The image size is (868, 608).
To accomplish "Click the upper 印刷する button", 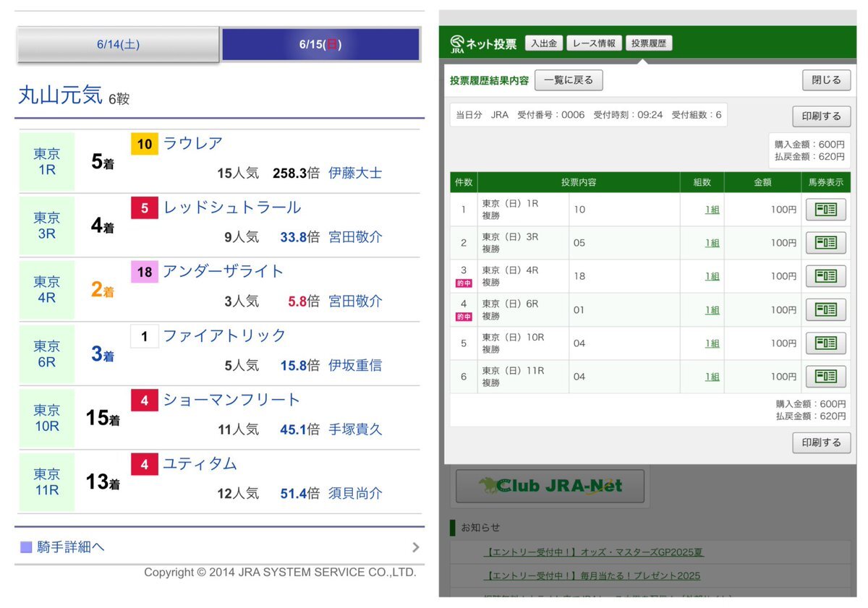I will 822,116.
